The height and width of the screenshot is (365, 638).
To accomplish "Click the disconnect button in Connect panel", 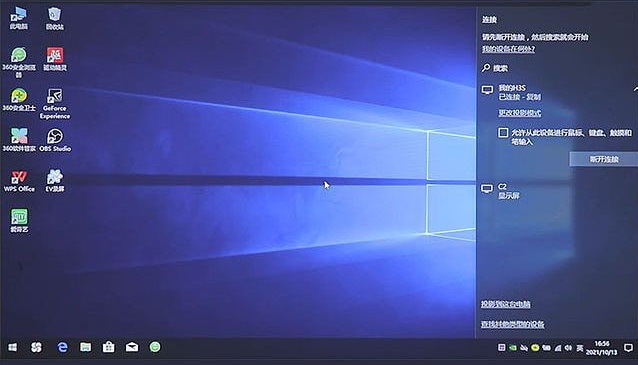I will click(x=604, y=159).
